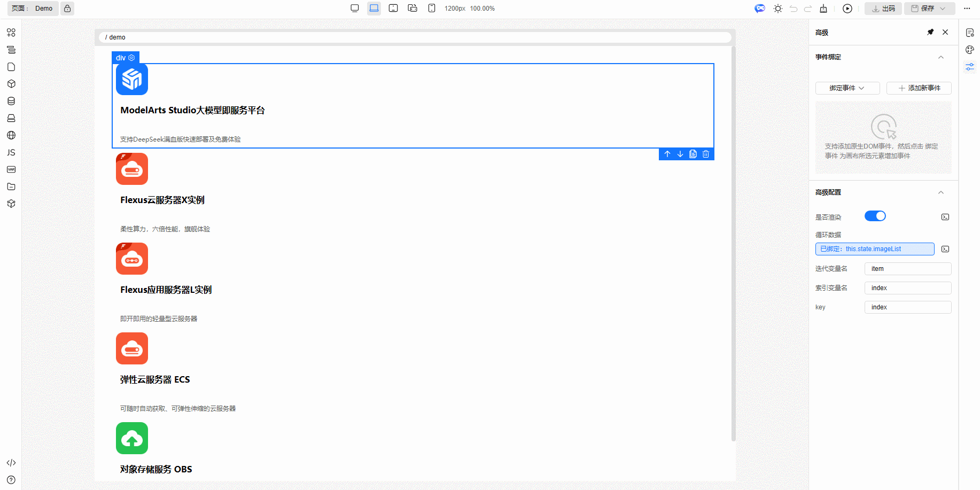This screenshot has width=980, height=490.
Task: Click the 迭代变量名 item input field
Action: 907,269
